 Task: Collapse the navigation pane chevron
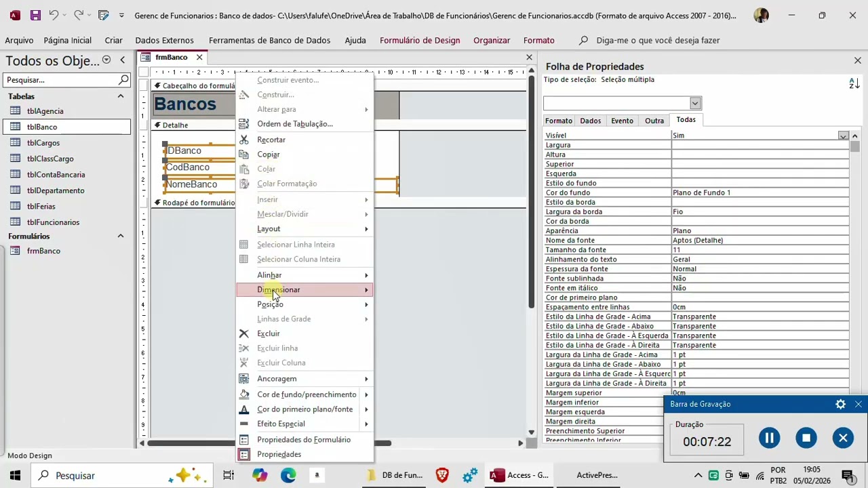click(122, 60)
